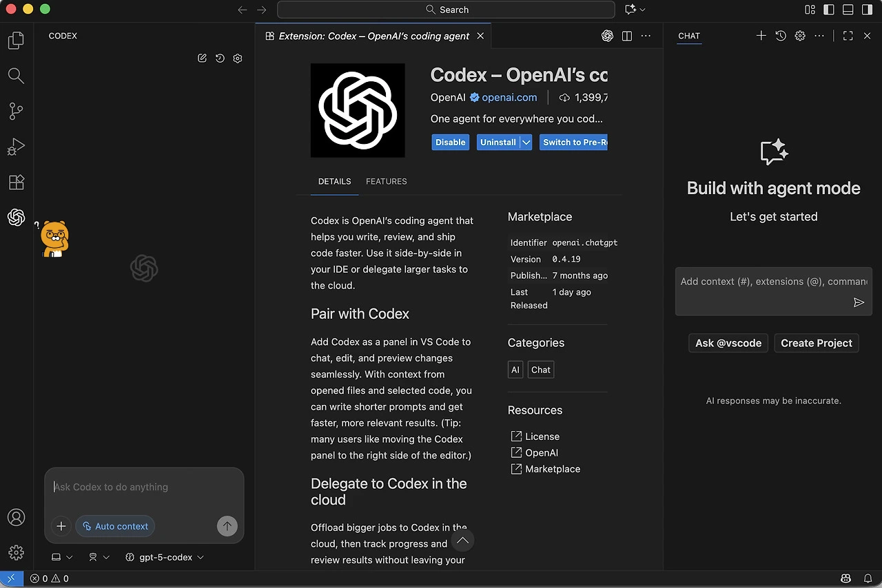Click the Codex extension logo image
The width and height of the screenshot is (882, 588).
358,110
